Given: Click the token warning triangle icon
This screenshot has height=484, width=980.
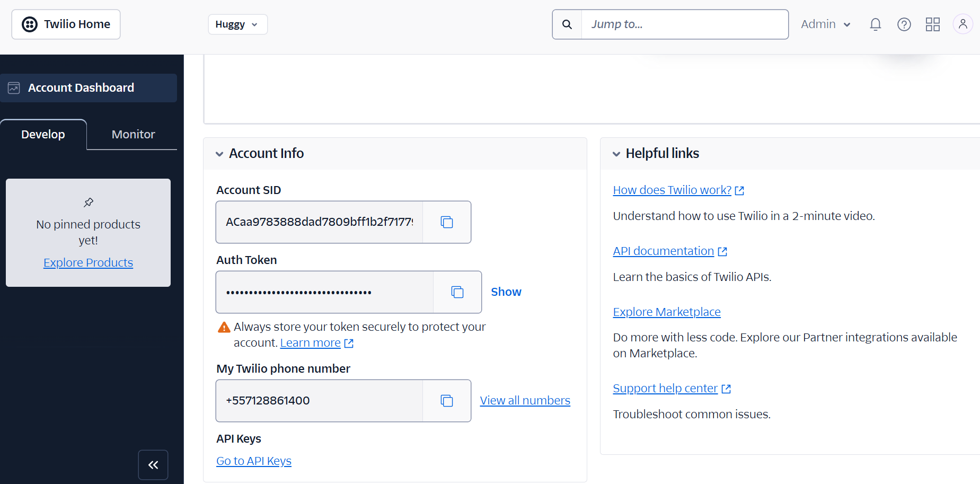Looking at the screenshot, I should coord(224,327).
